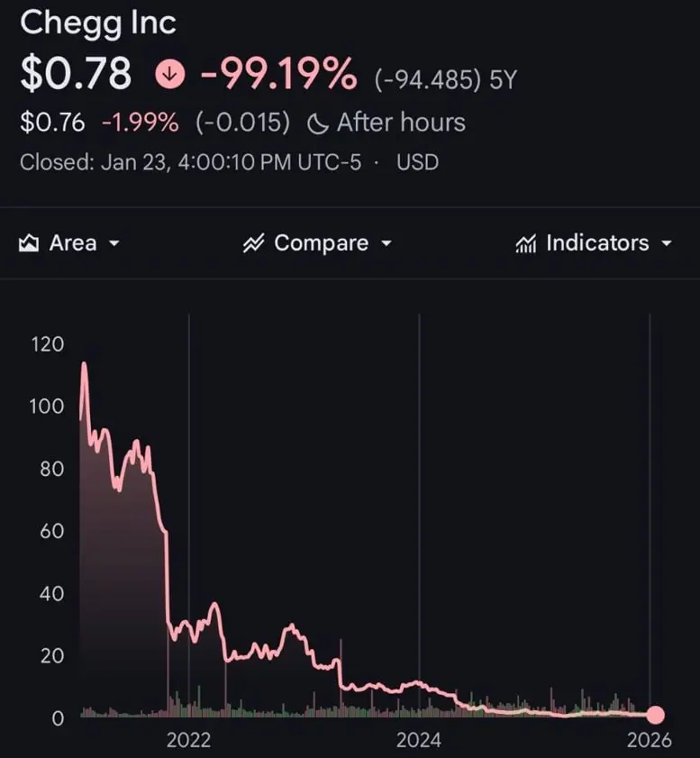
Task: Click the Indicators chart icon
Action: tap(525, 243)
